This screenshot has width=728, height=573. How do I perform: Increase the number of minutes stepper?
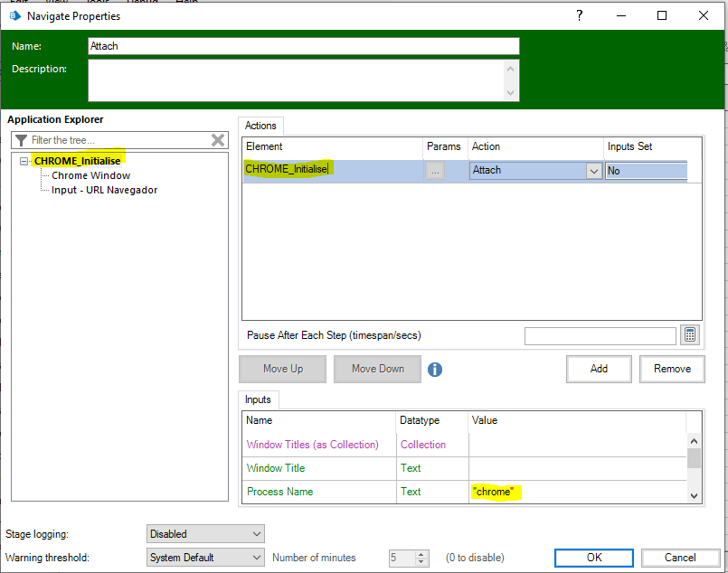coord(422,554)
